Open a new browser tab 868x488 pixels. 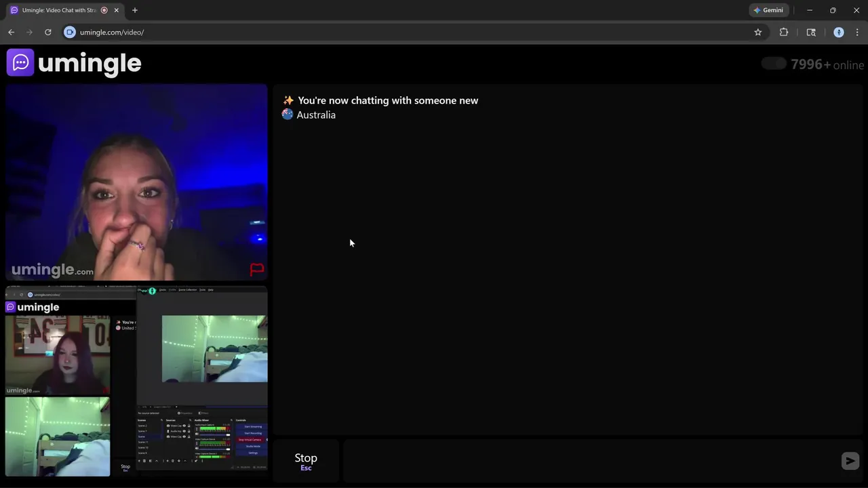point(135,10)
